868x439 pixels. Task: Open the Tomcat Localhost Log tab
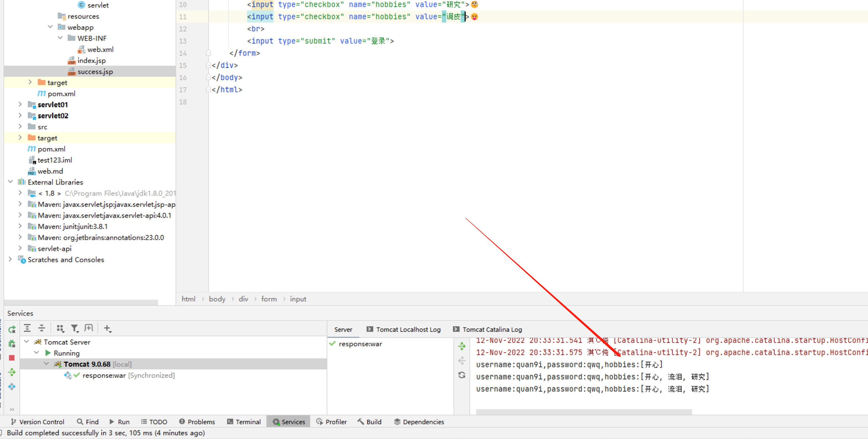[403, 329]
